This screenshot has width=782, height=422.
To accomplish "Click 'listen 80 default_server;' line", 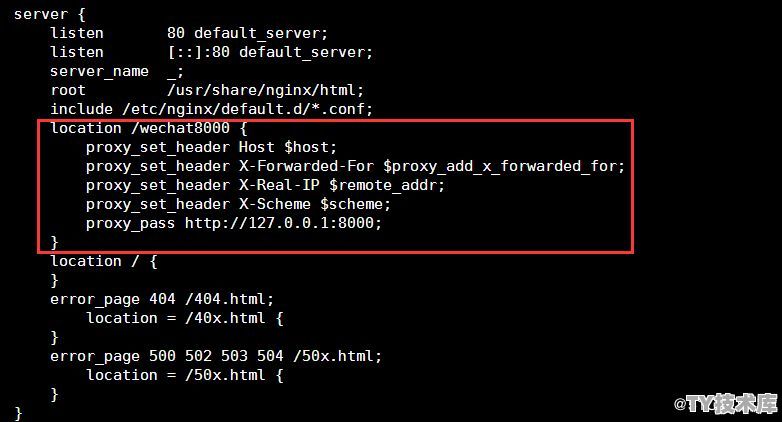I will point(189,33).
